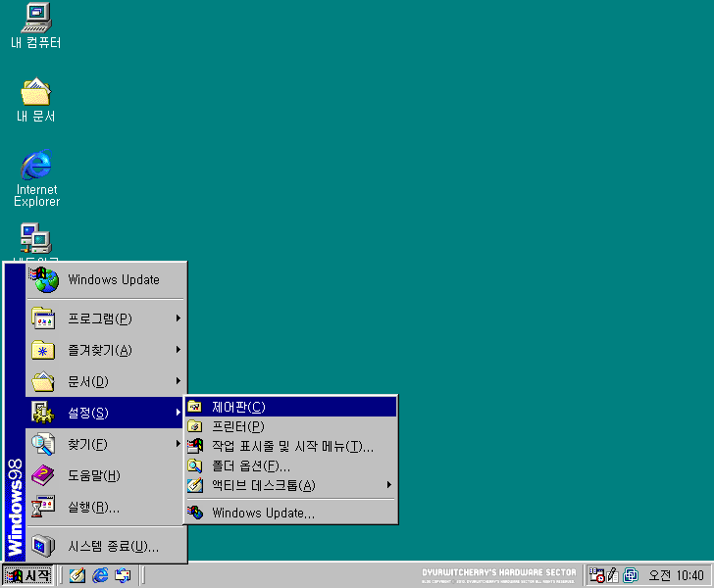Click the taskbar settings flag icon in submenu
Viewport: 714px width, 588px height.
point(195,446)
